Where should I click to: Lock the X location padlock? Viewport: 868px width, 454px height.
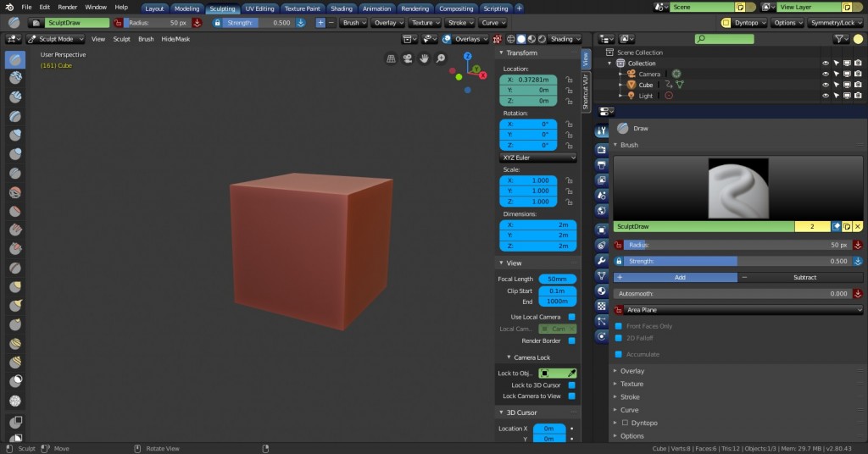[569, 79]
